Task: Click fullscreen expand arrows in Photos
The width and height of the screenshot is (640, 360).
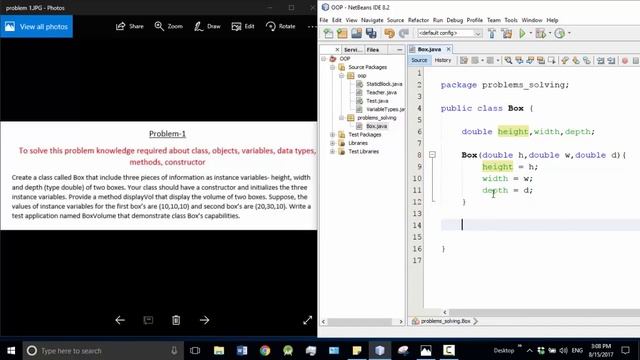Action: (307, 320)
